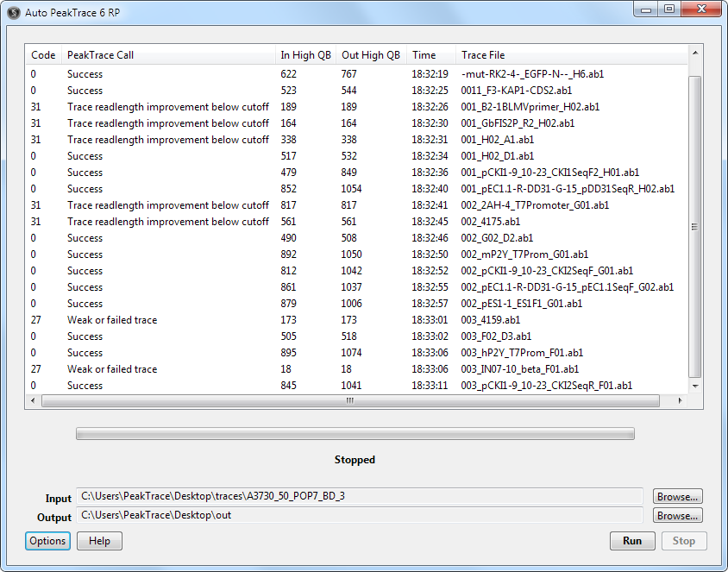
Task: Select the 003_F02_D3.ab1 file name
Action: [496, 336]
